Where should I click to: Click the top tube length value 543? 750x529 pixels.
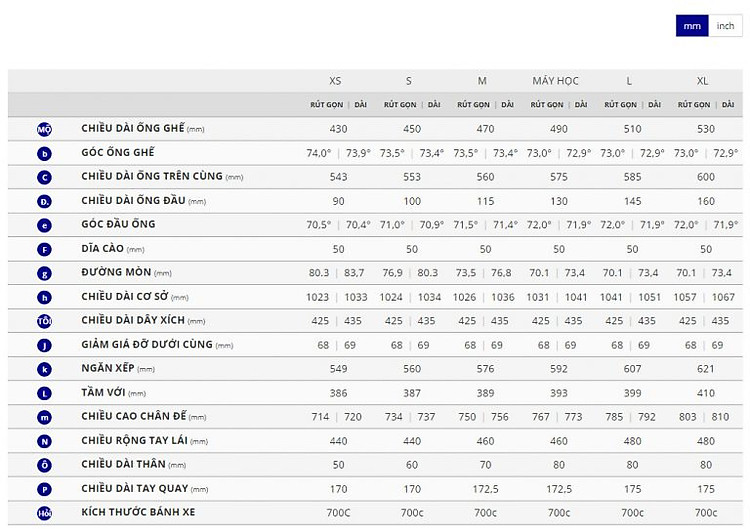(338, 177)
